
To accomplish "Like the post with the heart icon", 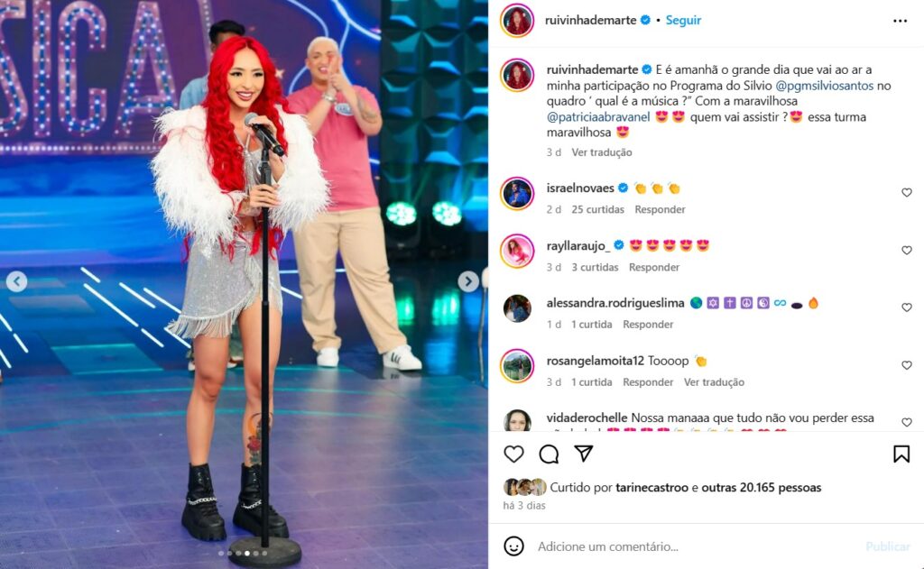I will tap(513, 454).
